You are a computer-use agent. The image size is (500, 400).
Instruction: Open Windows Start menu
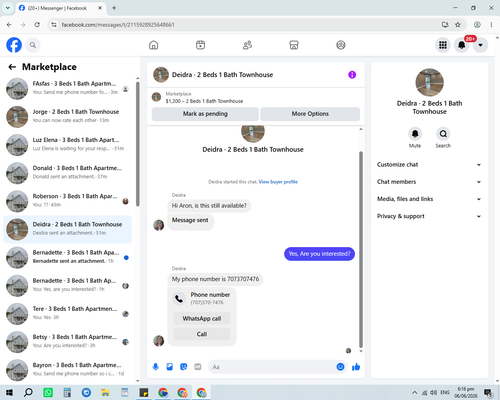click(9, 392)
